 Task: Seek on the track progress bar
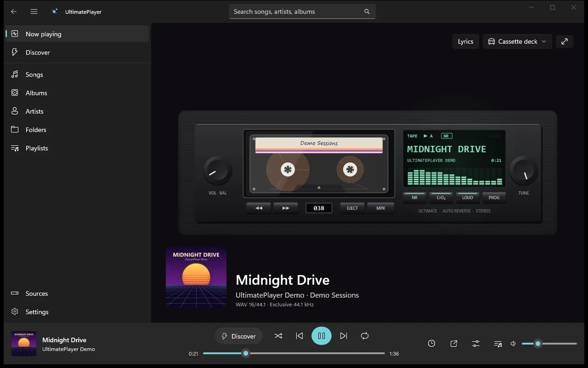(294, 353)
